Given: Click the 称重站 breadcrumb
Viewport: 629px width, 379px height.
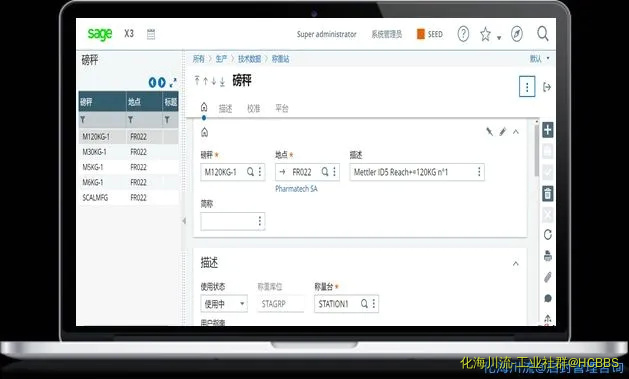Looking at the screenshot, I should (280, 59).
